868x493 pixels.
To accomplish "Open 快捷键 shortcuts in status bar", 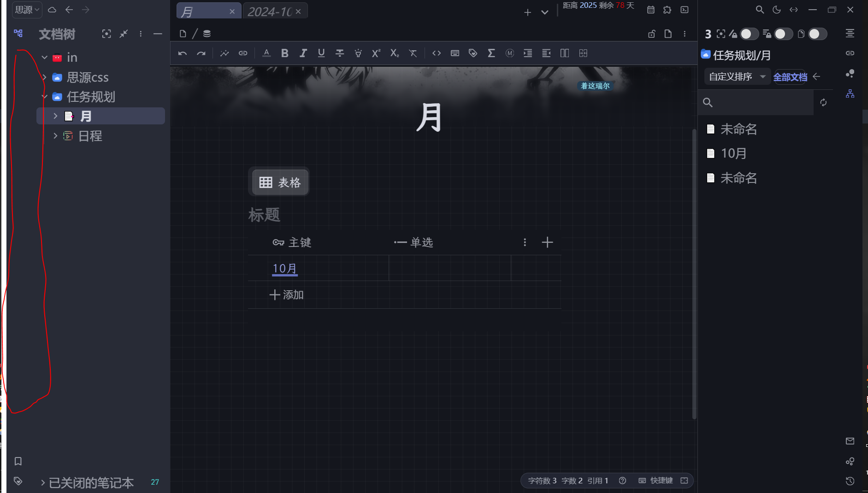I will [655, 481].
